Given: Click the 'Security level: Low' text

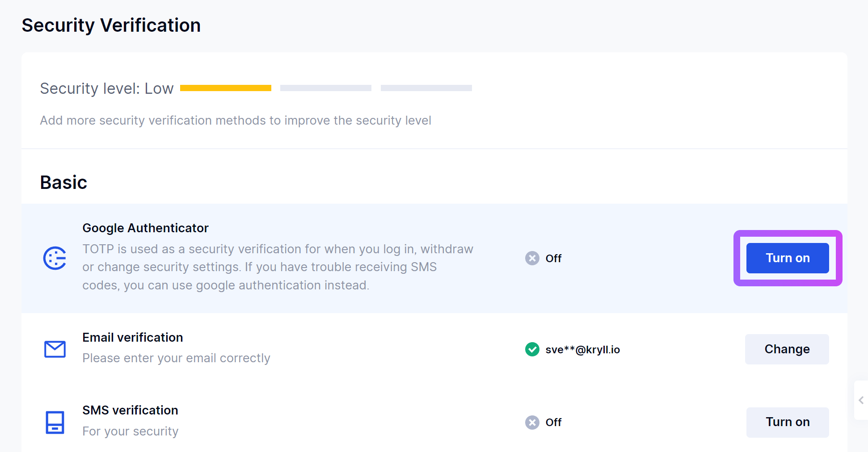Looking at the screenshot, I should coord(107,88).
